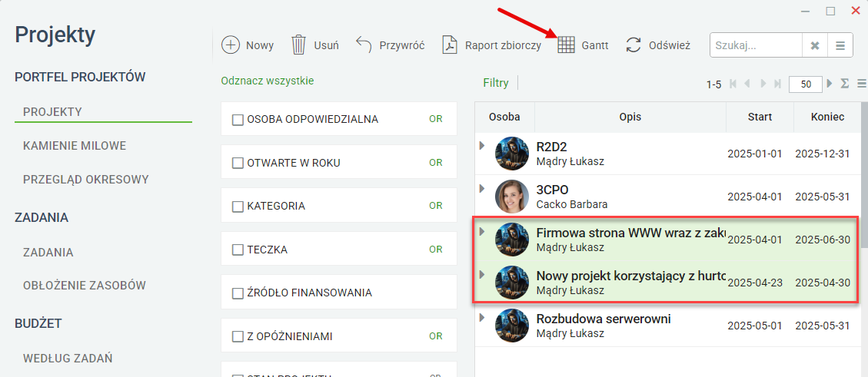Screen dimensions: 868x377
Task: Click the Usuń trash icon
Action: coord(299,45)
